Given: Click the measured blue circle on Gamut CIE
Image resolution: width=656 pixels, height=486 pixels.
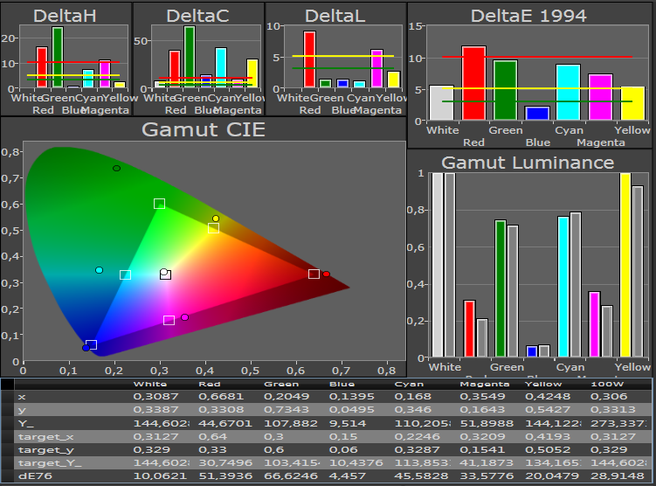Looking at the screenshot, I should pyautogui.click(x=86, y=348).
